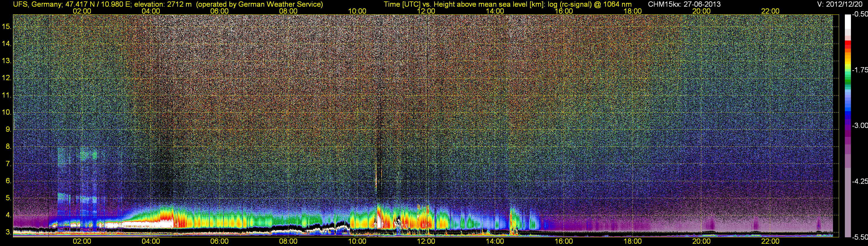Click the colorbar value '-1.75'
Viewport: 868px width, 246px height.
tap(860, 70)
